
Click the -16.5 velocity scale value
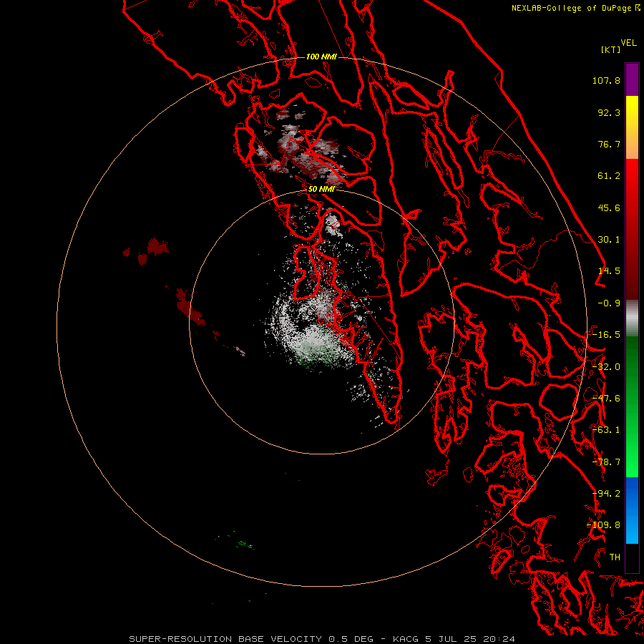[606, 335]
